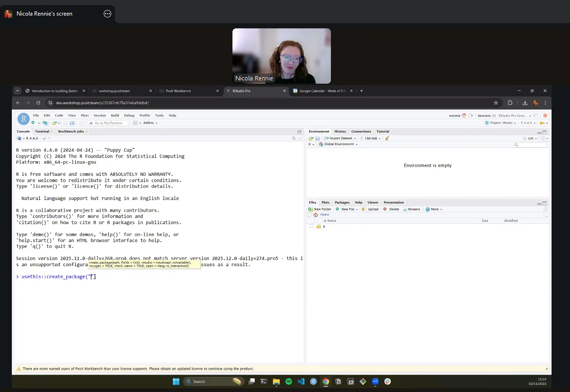Switch to the Packages tab
The image size is (570, 392).
tap(342, 202)
